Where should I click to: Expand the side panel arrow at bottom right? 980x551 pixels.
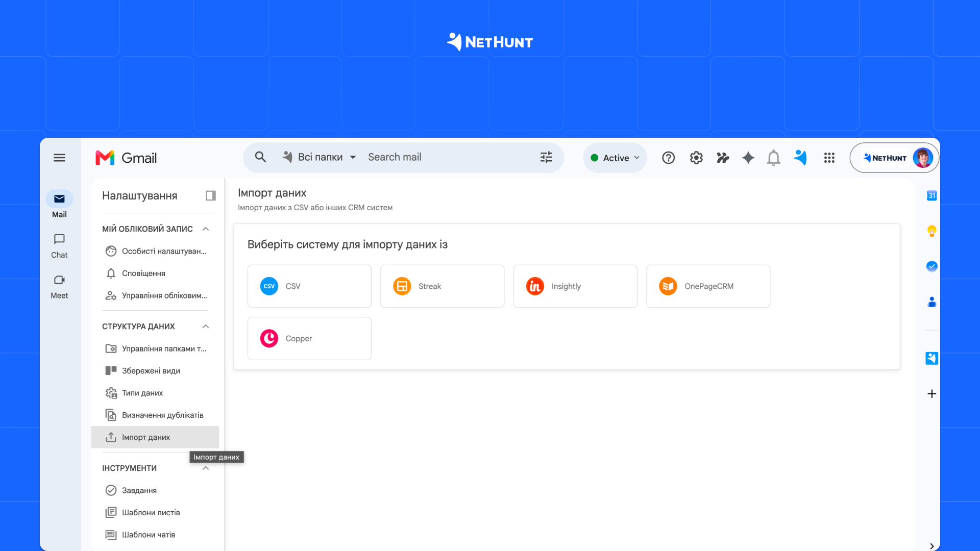(932, 545)
